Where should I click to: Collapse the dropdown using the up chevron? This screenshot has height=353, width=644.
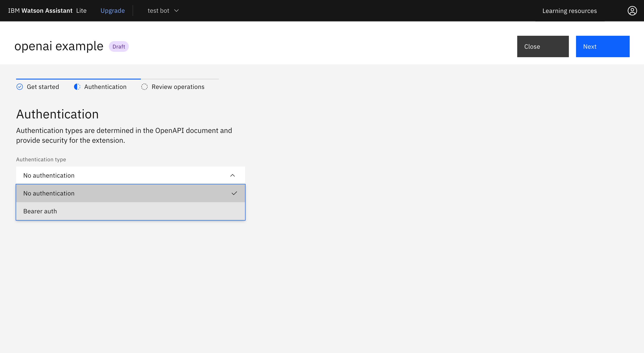pos(232,175)
